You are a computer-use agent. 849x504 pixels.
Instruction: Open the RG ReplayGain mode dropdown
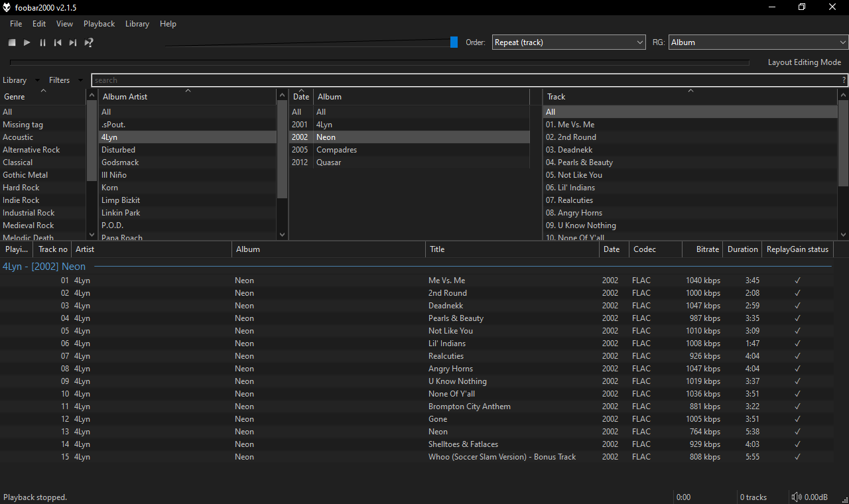758,42
